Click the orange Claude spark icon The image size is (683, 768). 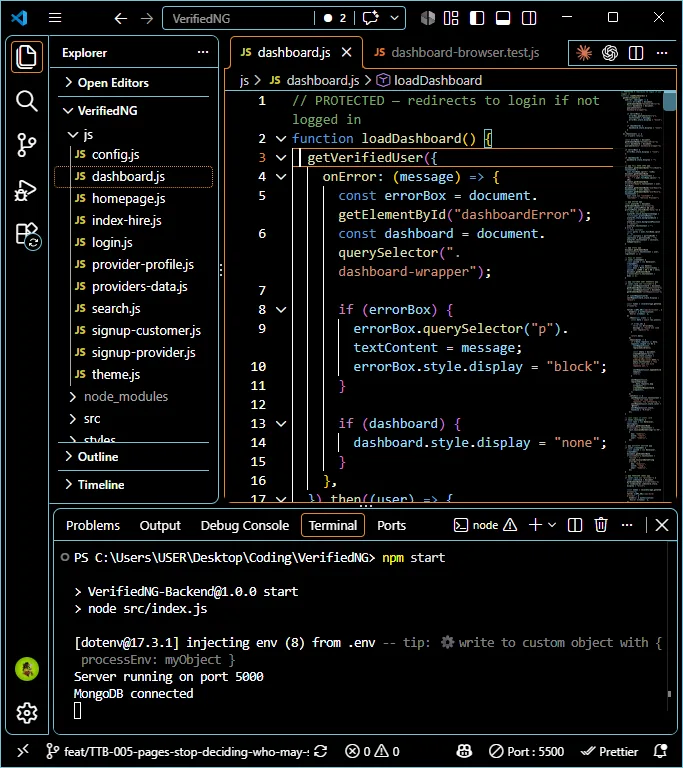584,52
